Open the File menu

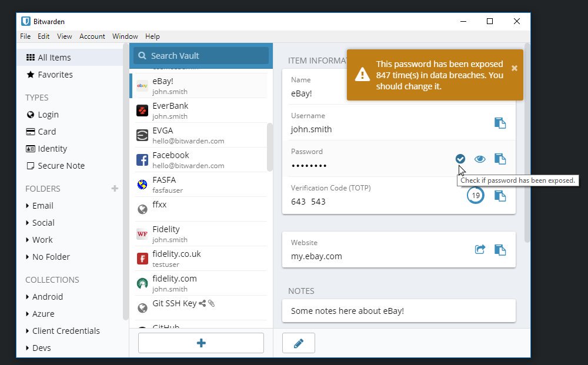point(25,36)
